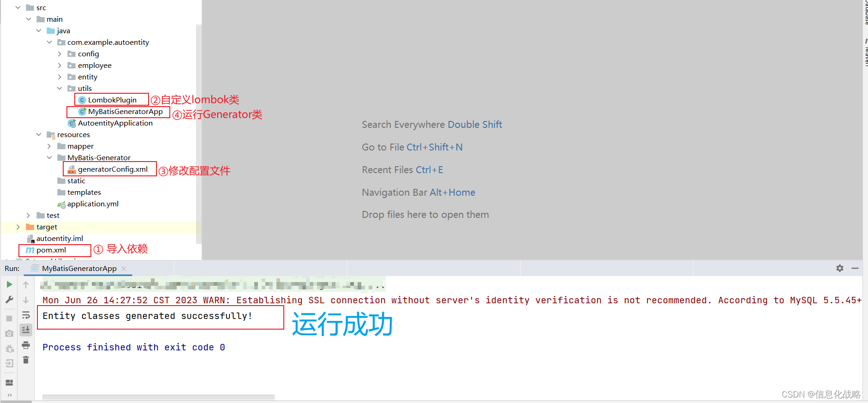Collapse com.example.autoentity package
868x403 pixels.
[x=49, y=42]
